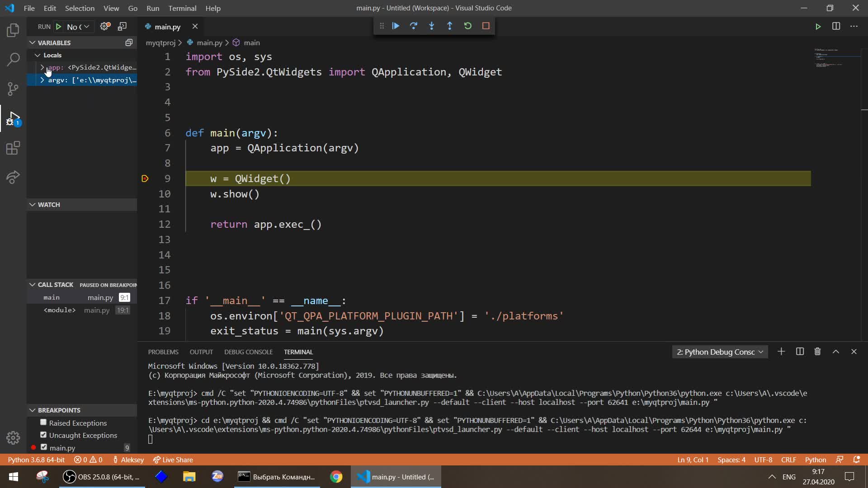Screen dimensions: 868x488
Task: Change UTF-8 file encoding
Action: pos(763,460)
